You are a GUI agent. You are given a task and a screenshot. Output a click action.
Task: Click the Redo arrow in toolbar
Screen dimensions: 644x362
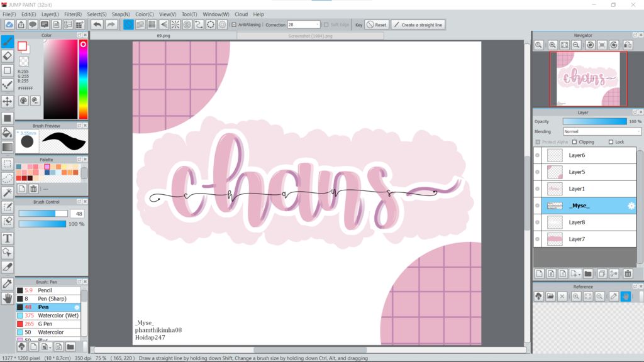(x=111, y=25)
